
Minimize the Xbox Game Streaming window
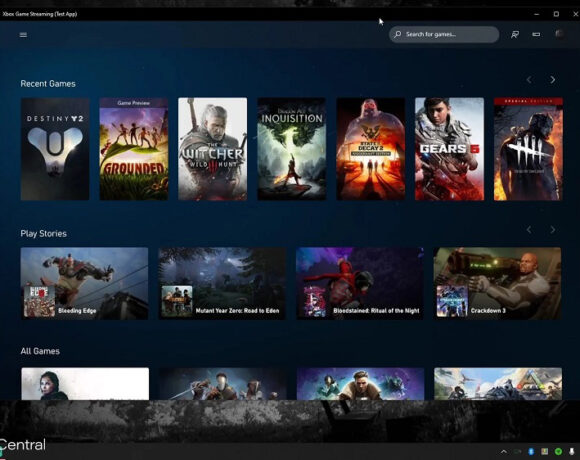(x=537, y=14)
